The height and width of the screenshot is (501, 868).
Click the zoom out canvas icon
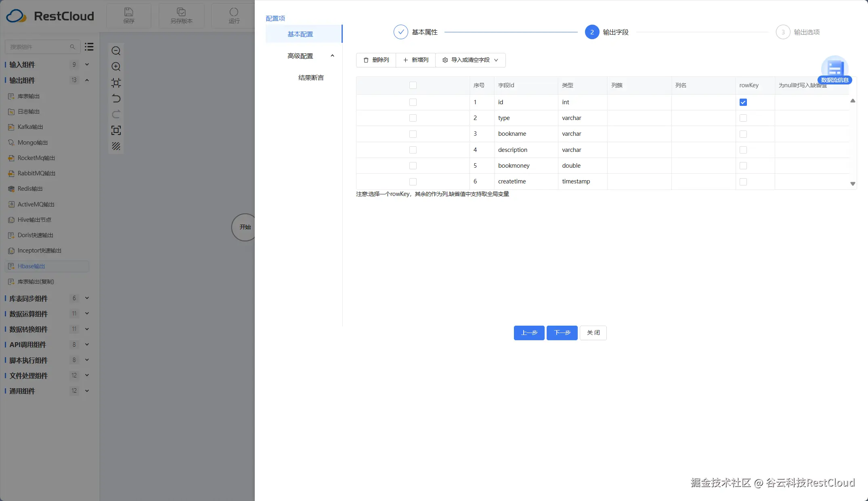tap(116, 51)
